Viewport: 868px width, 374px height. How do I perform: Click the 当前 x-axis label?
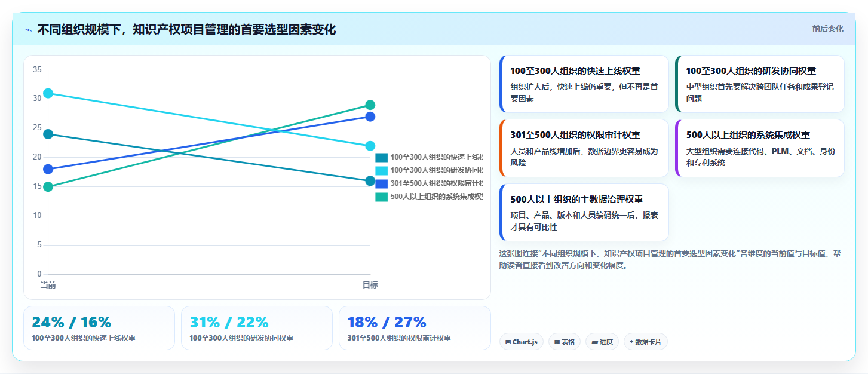point(48,285)
